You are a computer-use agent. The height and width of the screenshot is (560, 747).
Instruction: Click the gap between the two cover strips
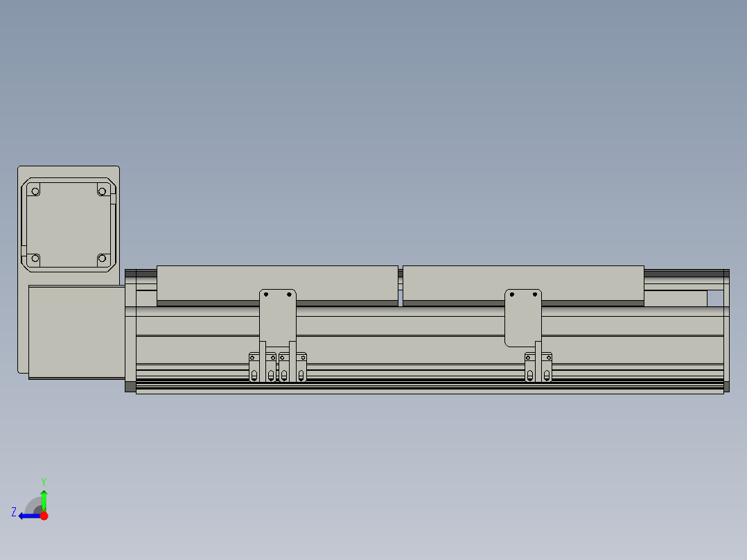point(400,283)
